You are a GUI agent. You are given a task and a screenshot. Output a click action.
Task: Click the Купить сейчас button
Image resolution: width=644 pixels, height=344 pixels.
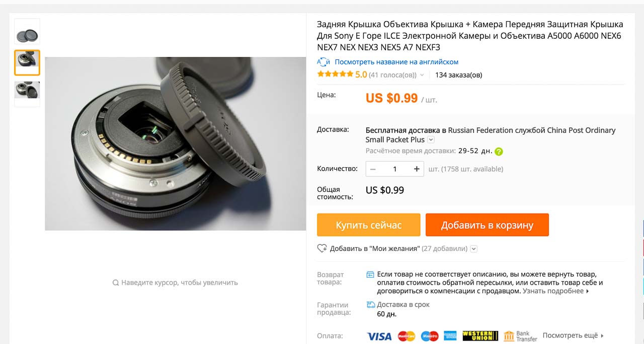369,225
